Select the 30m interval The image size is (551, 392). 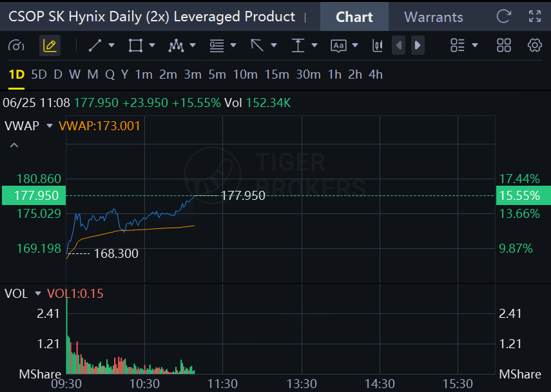click(x=308, y=75)
